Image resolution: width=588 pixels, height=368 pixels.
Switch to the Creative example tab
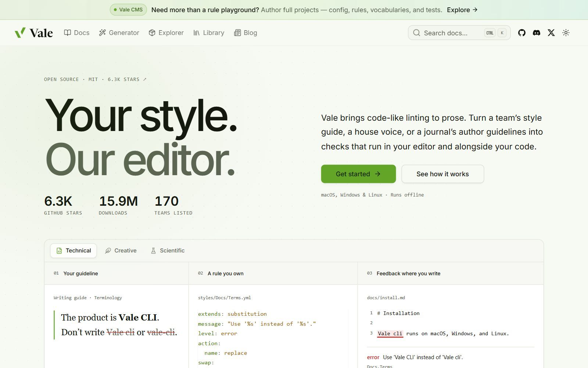121,251
